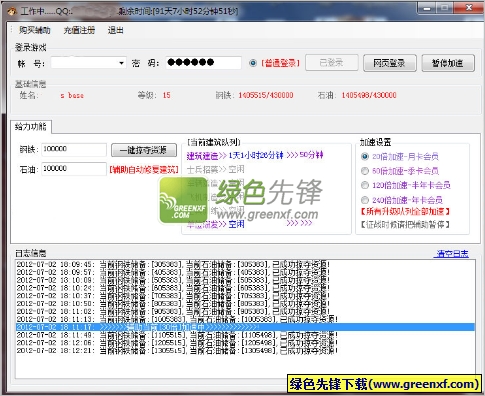
Task: Click the 网页登录 button
Action: click(x=389, y=63)
